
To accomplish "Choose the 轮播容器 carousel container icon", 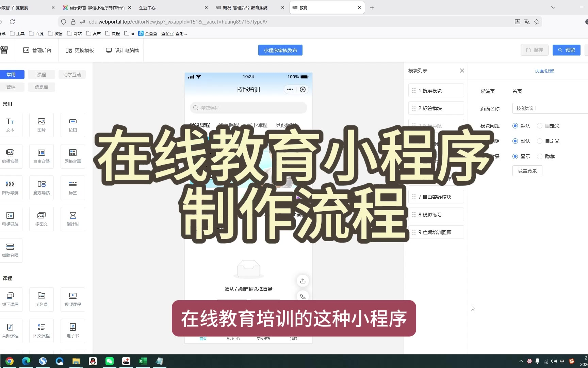I will tap(10, 156).
